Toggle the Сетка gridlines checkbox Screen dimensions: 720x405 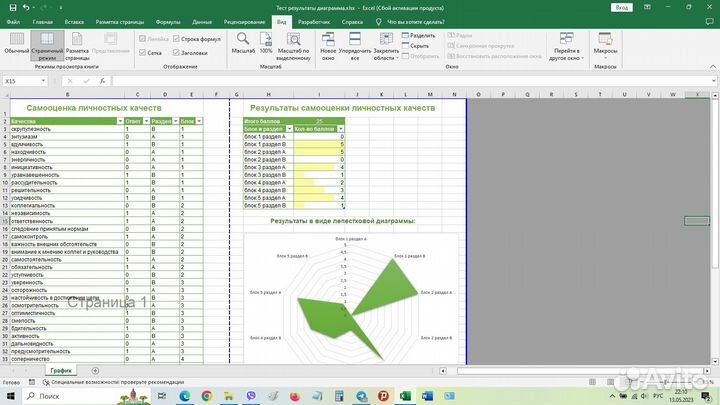142,53
